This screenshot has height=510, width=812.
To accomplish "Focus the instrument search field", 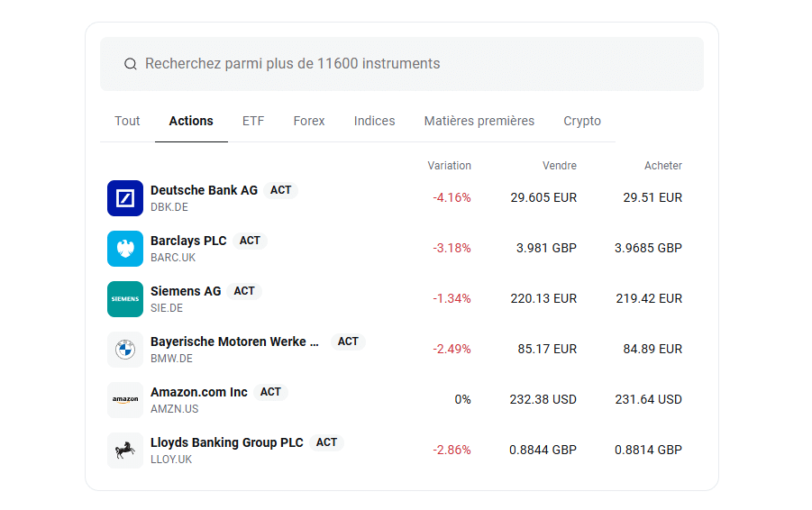I will point(402,64).
